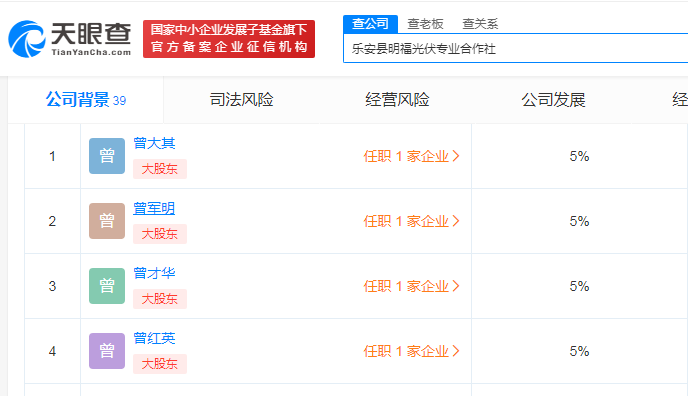Image resolution: width=688 pixels, height=396 pixels.
Task: Click purple avatar icon for 曾红英
Action: point(107,351)
